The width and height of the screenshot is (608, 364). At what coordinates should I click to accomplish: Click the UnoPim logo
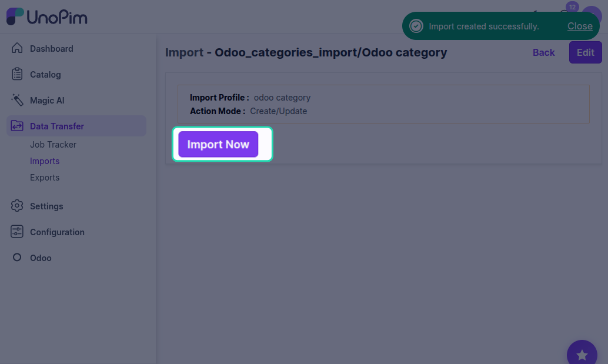pos(47,16)
